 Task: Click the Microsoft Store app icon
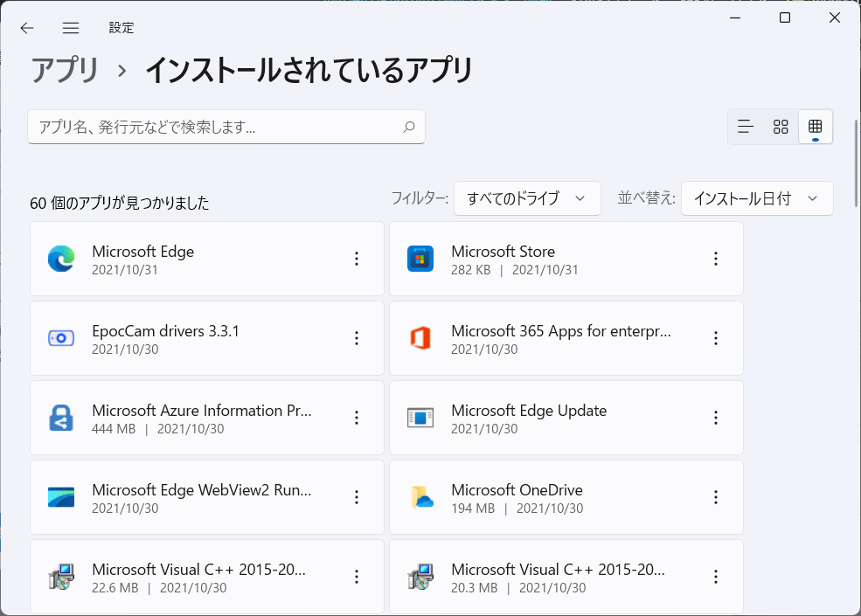(x=420, y=259)
